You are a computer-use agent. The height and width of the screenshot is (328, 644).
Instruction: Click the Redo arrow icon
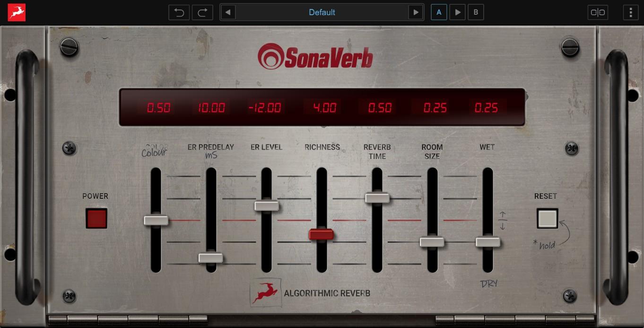(202, 12)
